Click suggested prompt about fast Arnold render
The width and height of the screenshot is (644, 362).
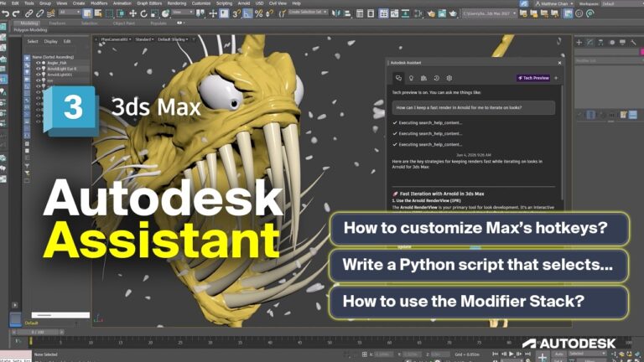click(x=474, y=107)
